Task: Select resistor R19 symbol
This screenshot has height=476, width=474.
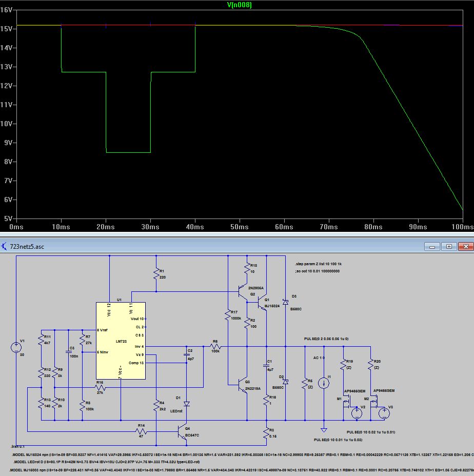Action: point(343,364)
